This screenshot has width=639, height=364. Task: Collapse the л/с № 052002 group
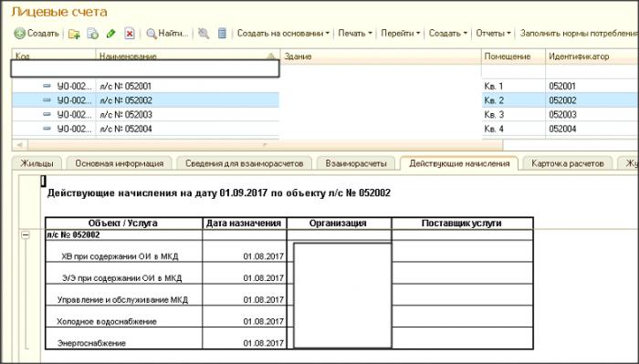(x=26, y=235)
